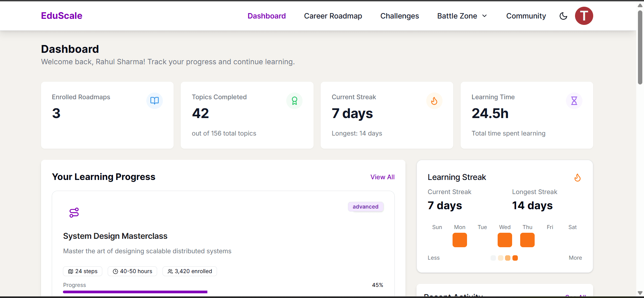Click View All learning progress link
The image size is (644, 298).
pos(383,177)
